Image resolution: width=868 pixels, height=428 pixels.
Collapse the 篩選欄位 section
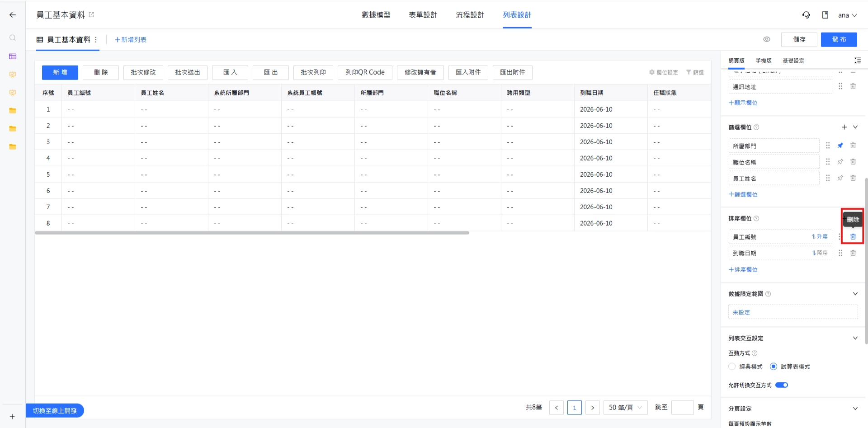coord(855,127)
